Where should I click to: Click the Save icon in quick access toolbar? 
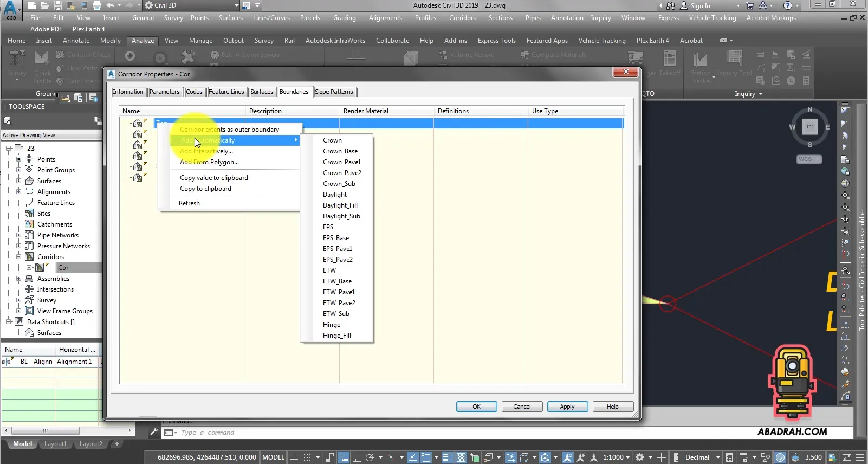pyautogui.click(x=57, y=5)
